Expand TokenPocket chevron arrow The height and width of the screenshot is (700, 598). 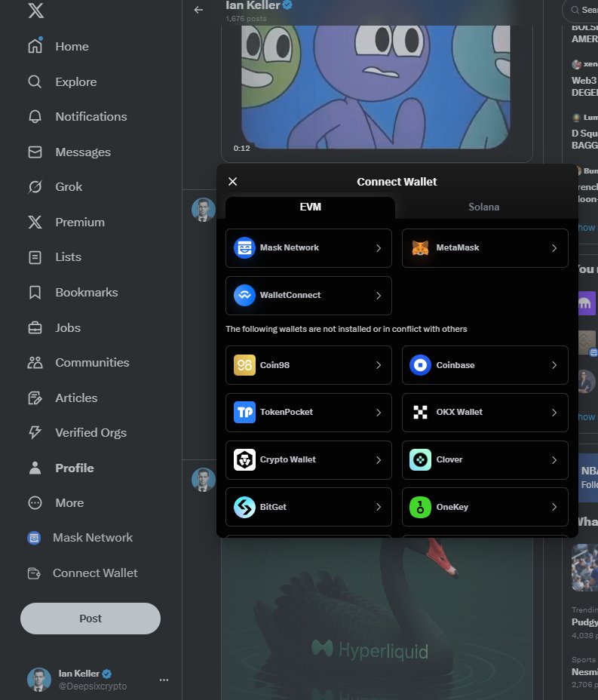pyautogui.click(x=379, y=413)
